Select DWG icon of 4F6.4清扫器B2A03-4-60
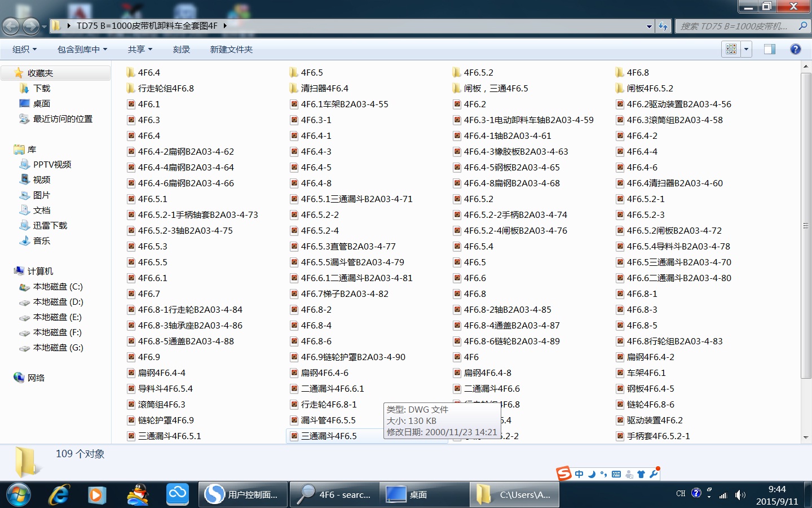Screen dimensions: 812x508 point(620,183)
